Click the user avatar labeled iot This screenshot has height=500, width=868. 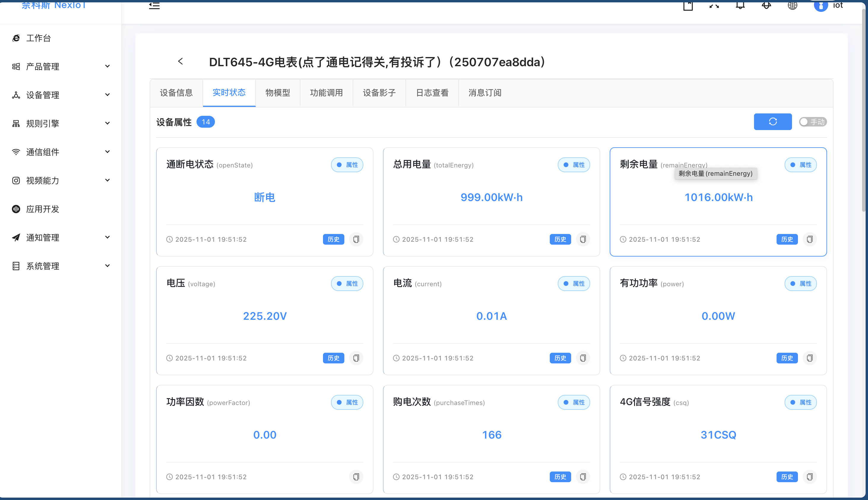[821, 6]
